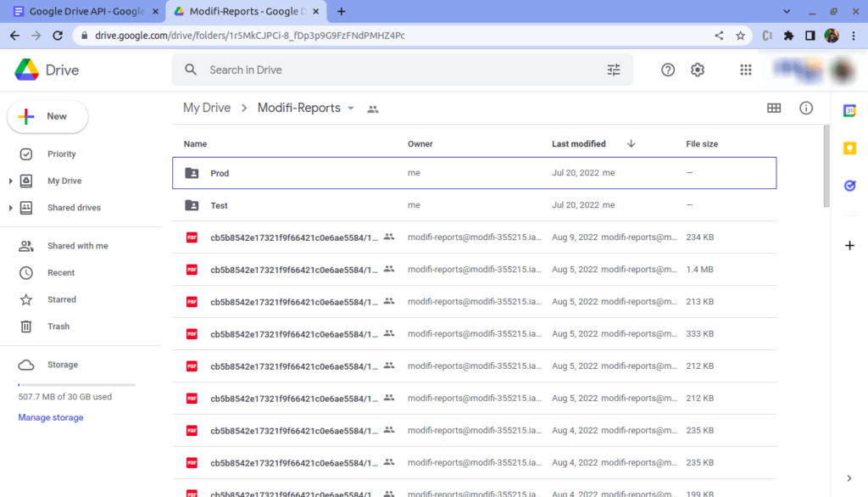Open Google Calendar side panel
868x497 pixels.
tap(849, 111)
